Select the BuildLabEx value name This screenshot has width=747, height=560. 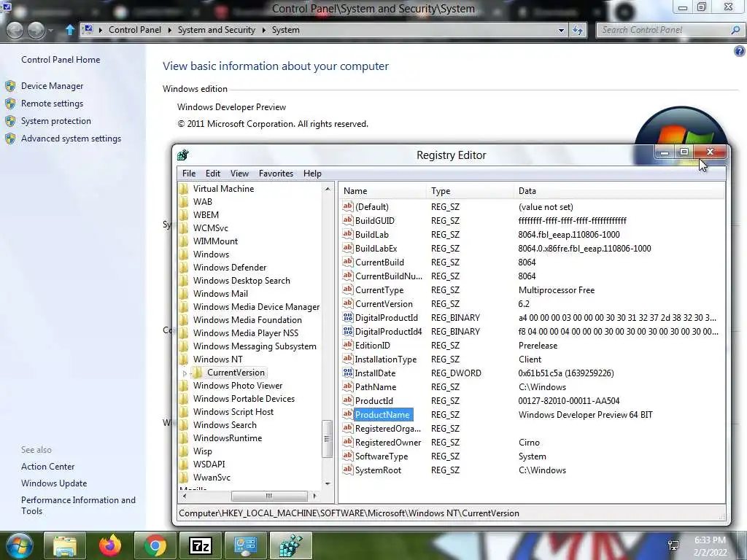tap(376, 249)
